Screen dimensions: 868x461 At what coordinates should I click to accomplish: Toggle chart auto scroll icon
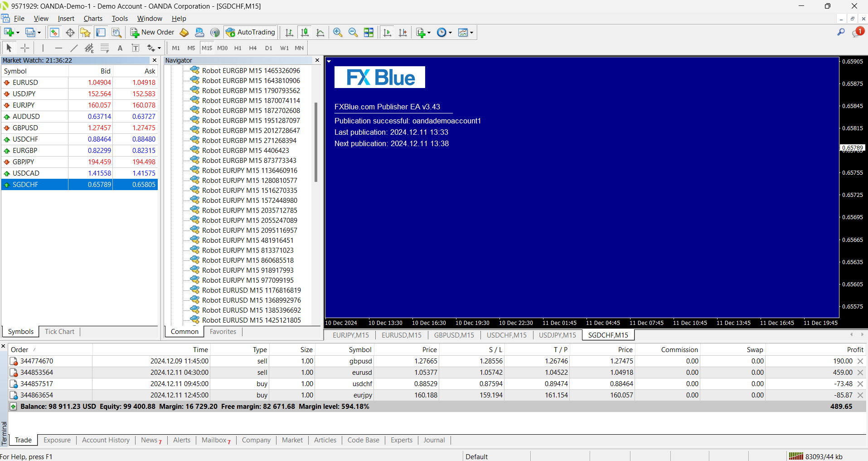pos(387,32)
